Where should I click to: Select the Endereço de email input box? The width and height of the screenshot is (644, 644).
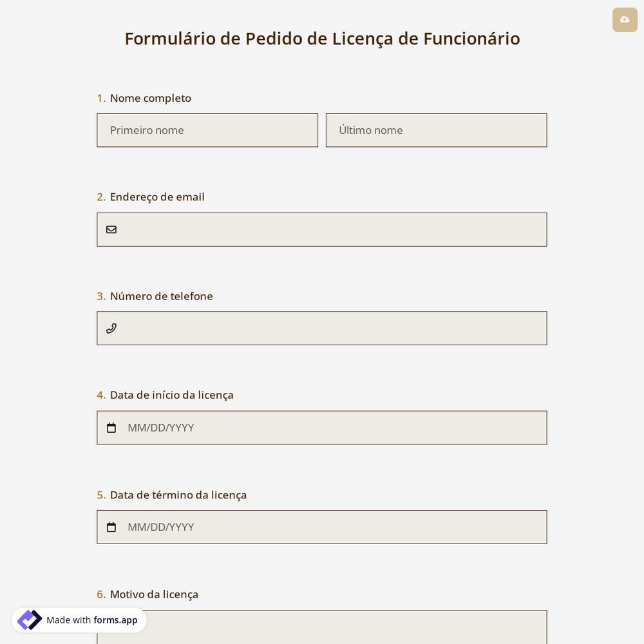tap(322, 229)
